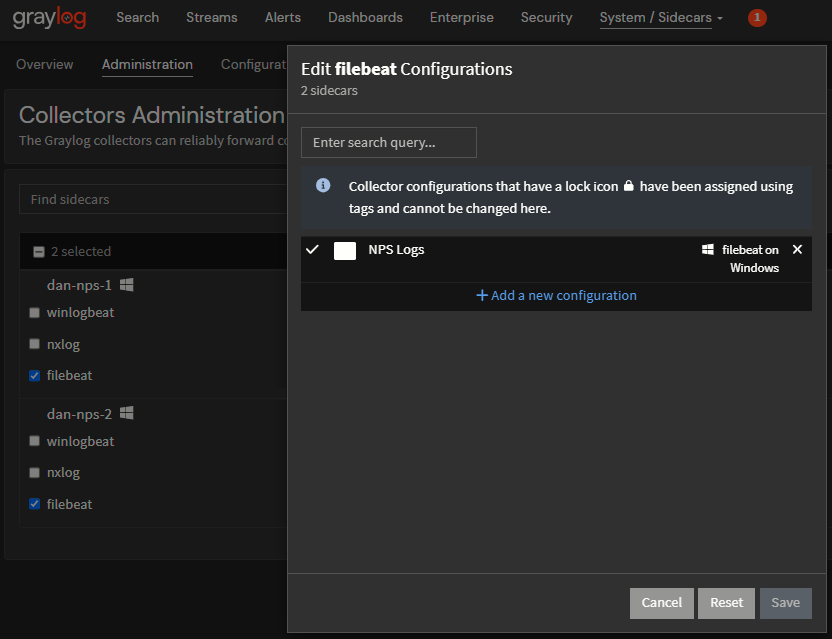This screenshot has height=639, width=832.
Task: Click the Windows icon beside dan-nps-1
Action: tap(127, 285)
